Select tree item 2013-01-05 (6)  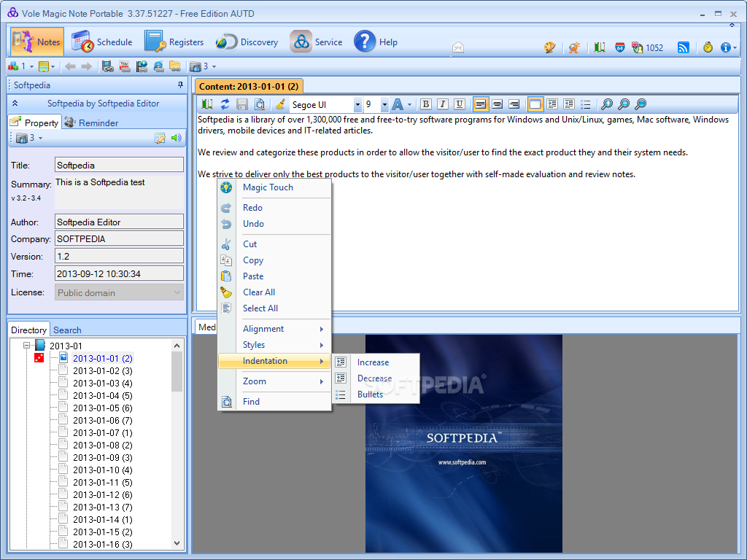[102, 408]
